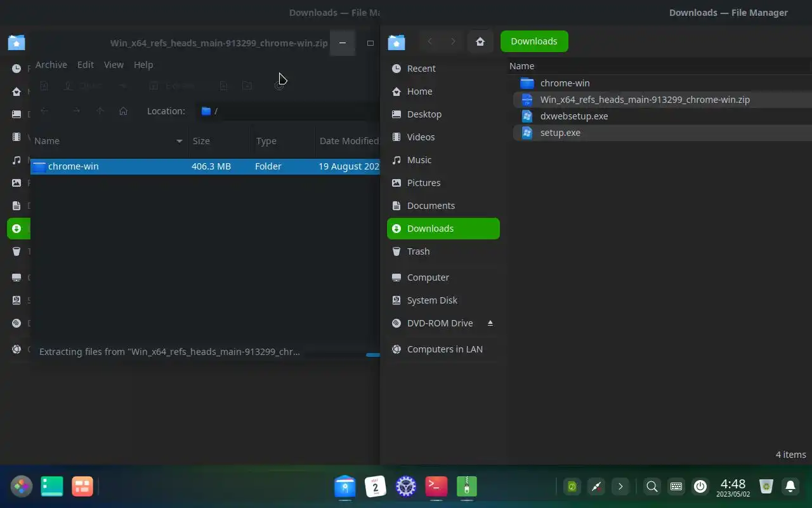Eject the DVD-ROM Drive
The image size is (812, 508).
click(490, 323)
